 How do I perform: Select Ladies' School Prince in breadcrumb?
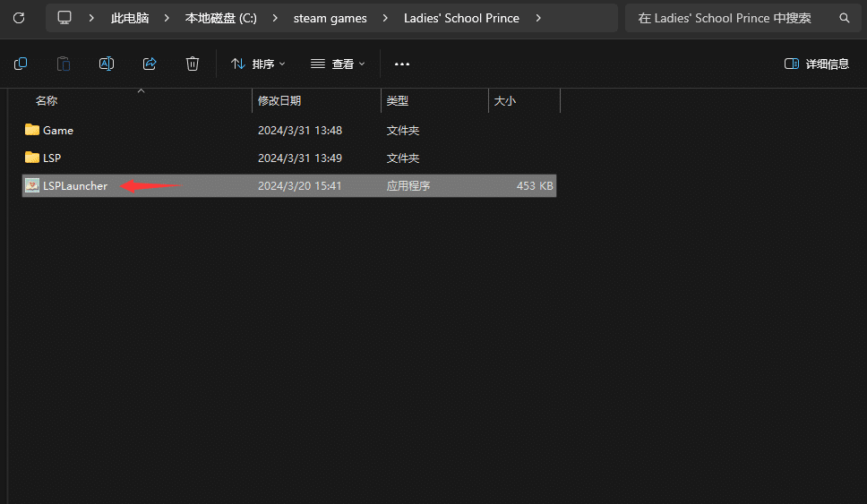click(x=461, y=18)
